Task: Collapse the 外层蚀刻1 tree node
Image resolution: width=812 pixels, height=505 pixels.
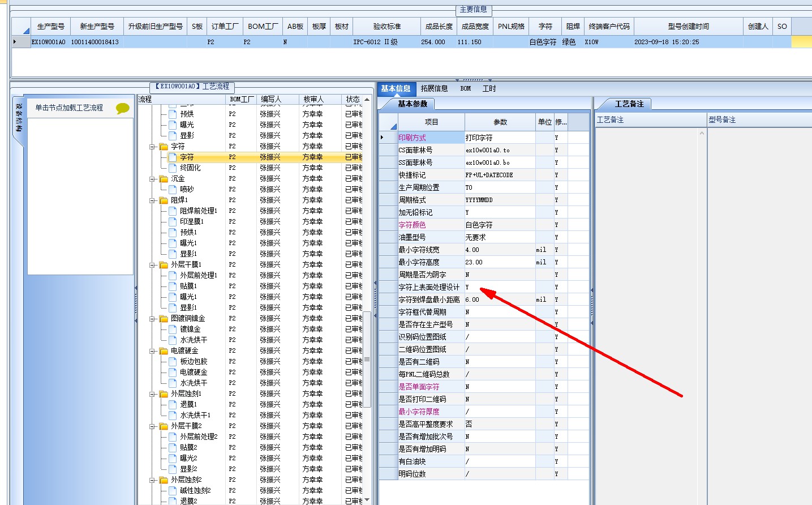Action: click(x=153, y=394)
